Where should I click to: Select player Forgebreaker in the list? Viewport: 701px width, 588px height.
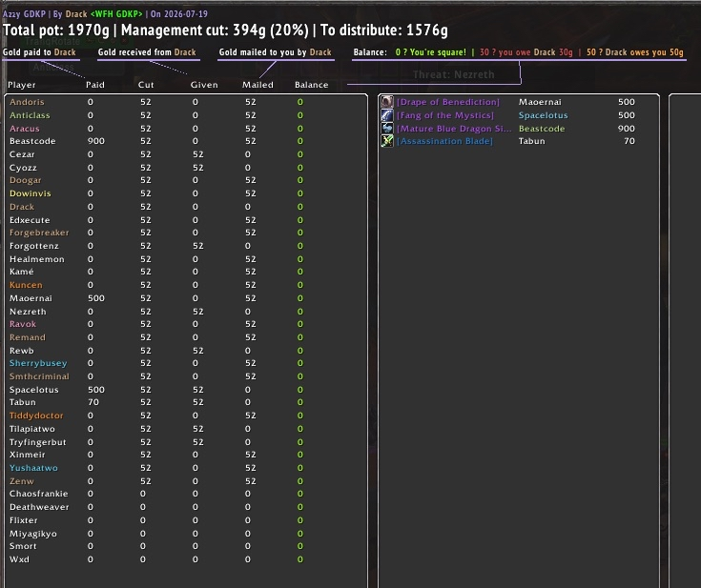click(x=39, y=233)
